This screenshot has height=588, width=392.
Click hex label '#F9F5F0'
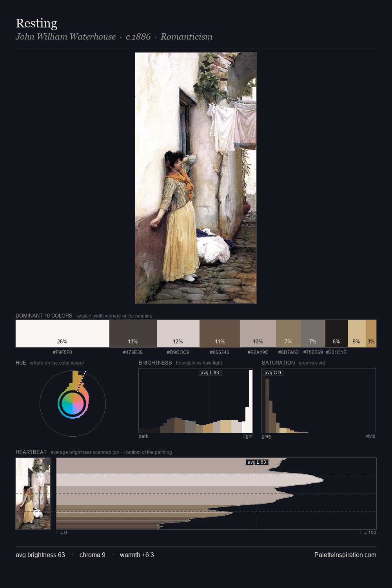click(x=62, y=352)
